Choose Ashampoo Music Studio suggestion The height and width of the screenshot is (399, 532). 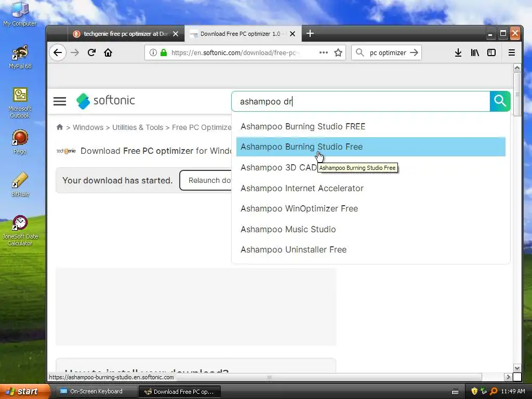tap(371, 229)
